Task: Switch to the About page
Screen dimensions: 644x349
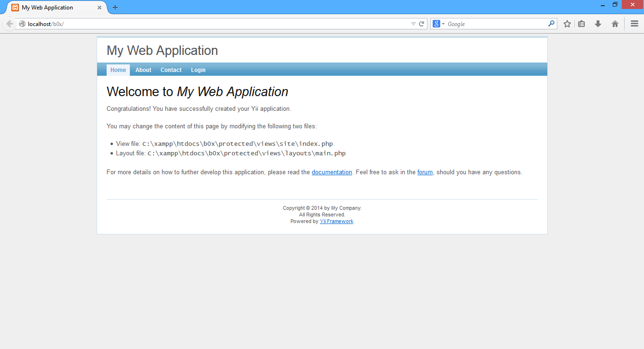Action: tap(143, 70)
